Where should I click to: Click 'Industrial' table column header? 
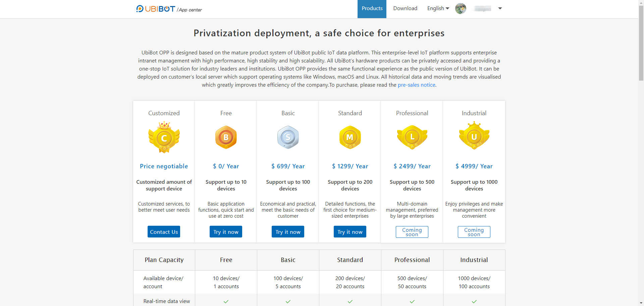click(474, 260)
